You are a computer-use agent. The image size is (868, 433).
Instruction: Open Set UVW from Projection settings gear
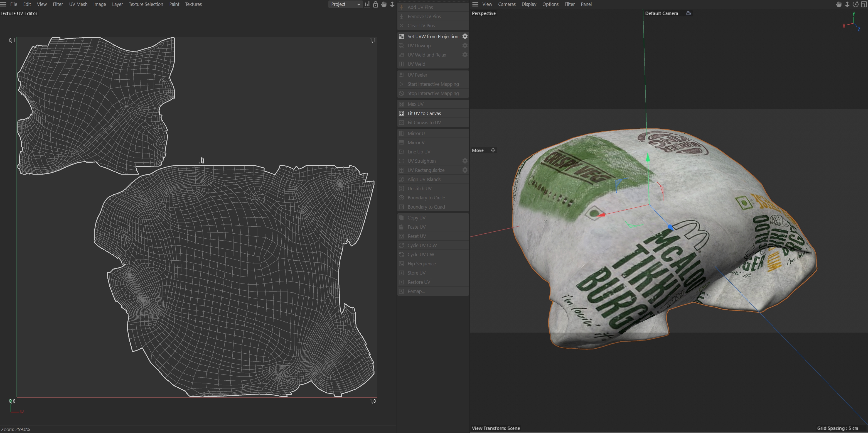click(x=465, y=36)
